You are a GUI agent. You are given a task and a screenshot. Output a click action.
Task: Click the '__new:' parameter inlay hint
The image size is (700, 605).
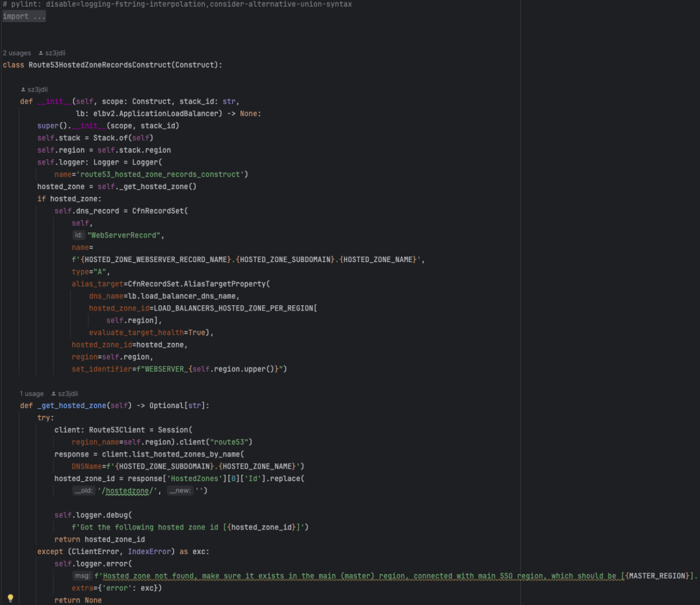point(179,491)
